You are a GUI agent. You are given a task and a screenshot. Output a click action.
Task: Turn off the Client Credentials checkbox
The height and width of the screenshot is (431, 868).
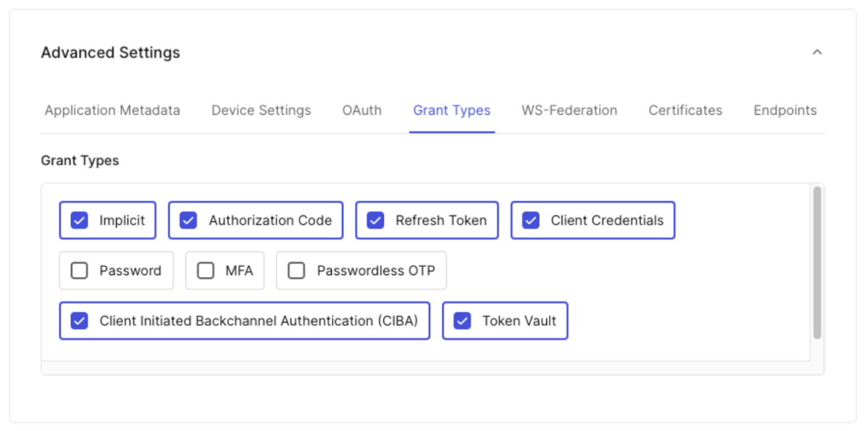[531, 221]
